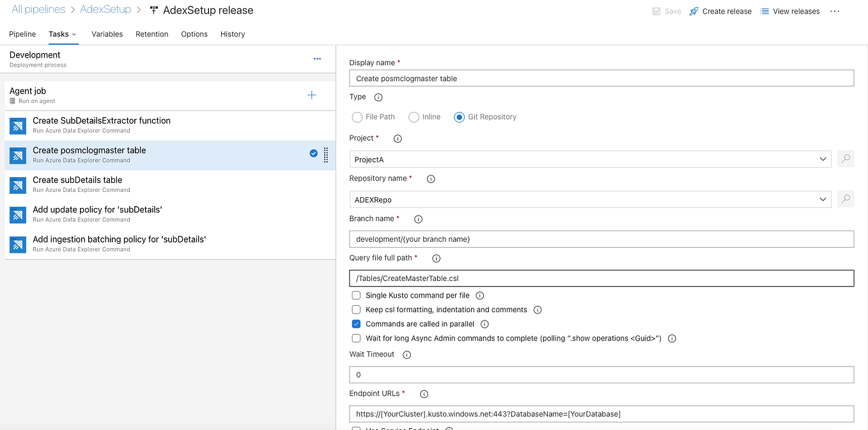868x430 pixels.
Task: Open info tooltip for Query file full path
Action: tap(436, 258)
